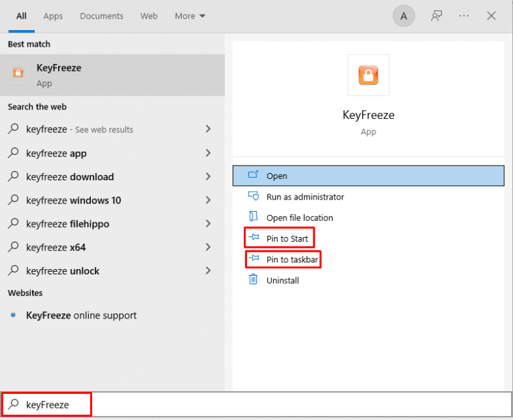Click the pin icon beside Pin to taskbar
Screen dimensions: 513x420
point(254,258)
